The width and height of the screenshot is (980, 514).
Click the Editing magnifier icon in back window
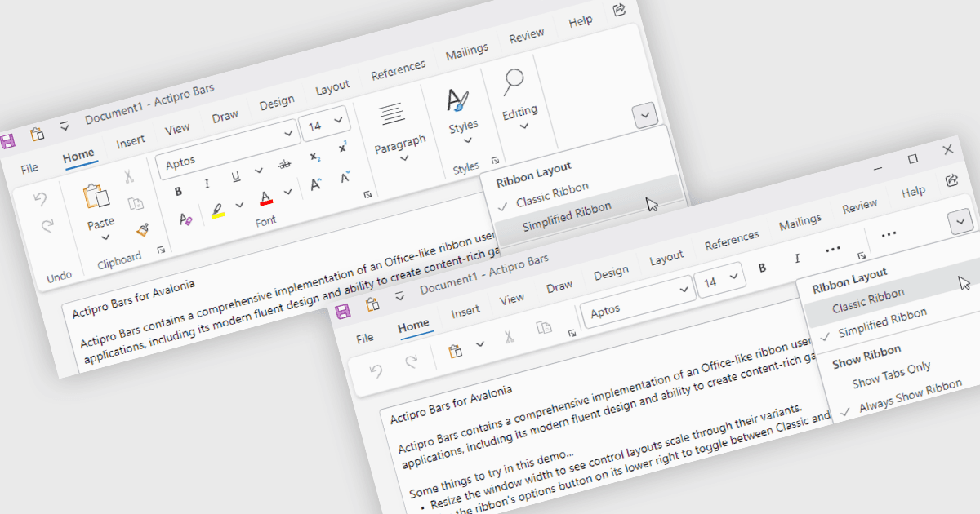click(x=513, y=81)
